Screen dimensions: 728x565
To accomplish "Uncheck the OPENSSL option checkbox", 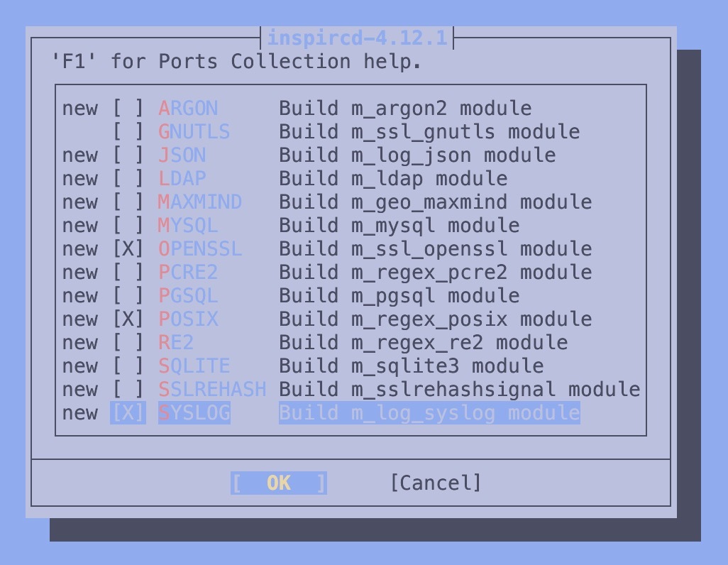I will coord(128,249).
